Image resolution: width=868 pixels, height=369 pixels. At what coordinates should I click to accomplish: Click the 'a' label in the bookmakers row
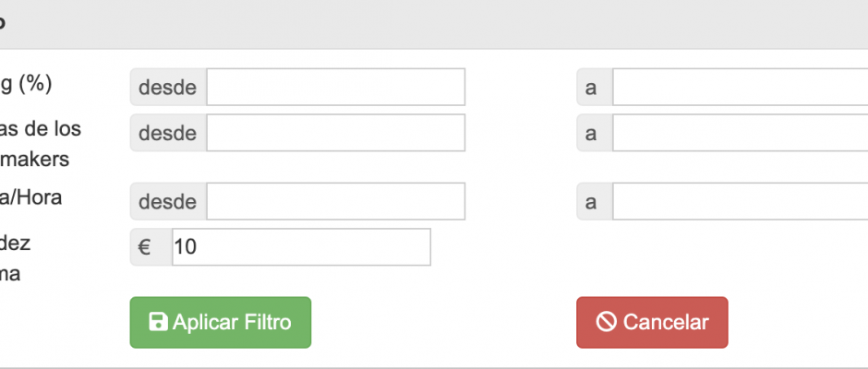coord(592,133)
